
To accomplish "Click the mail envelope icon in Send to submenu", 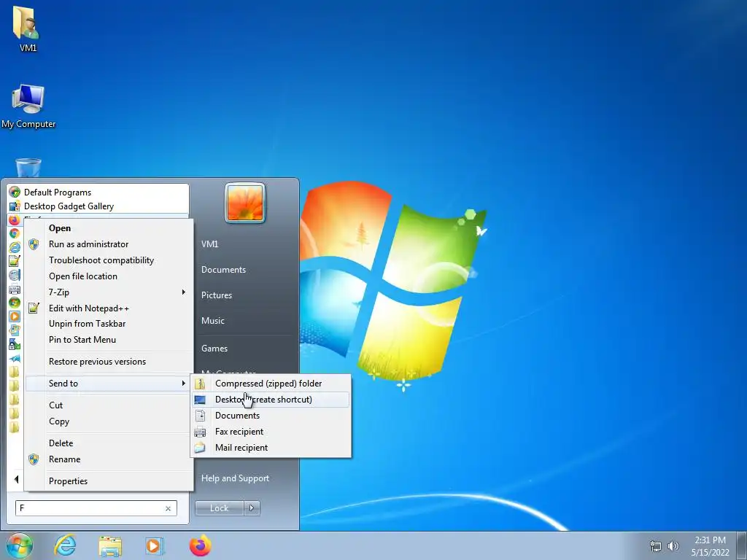I will (200, 448).
